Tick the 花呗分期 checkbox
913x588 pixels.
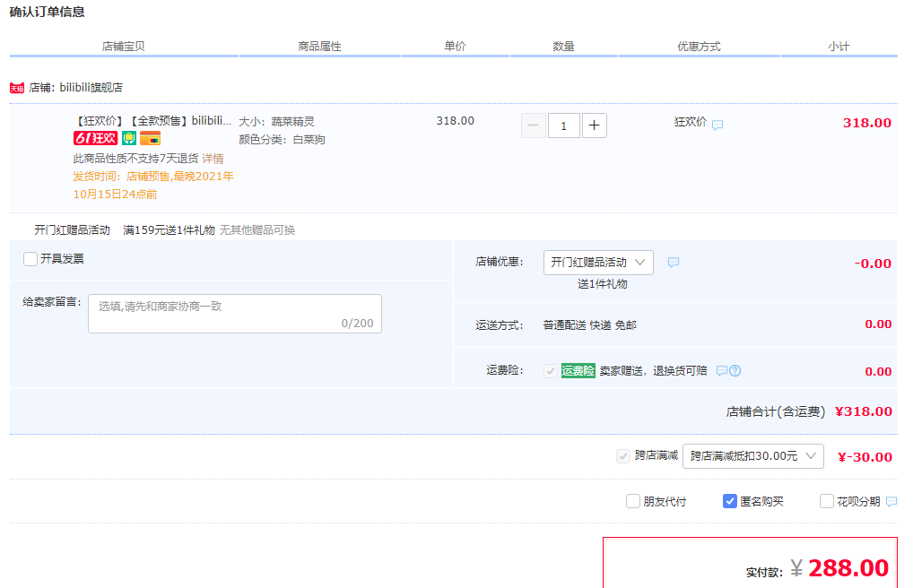click(826, 501)
